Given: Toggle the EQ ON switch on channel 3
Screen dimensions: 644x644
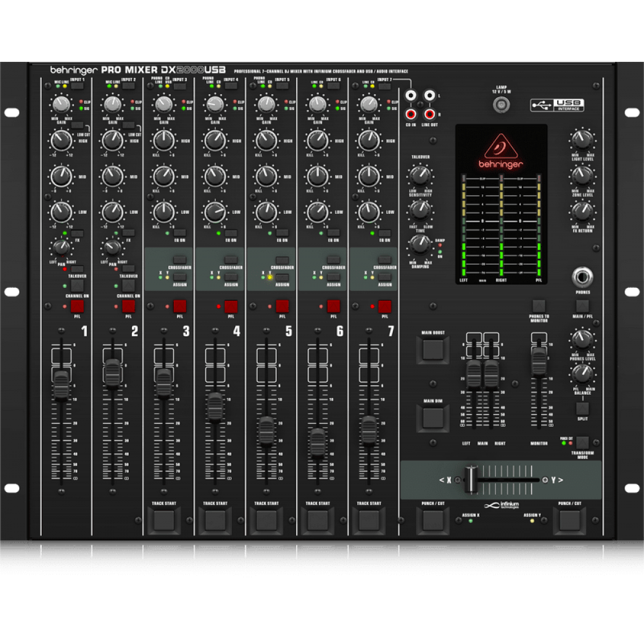Looking at the screenshot, I should point(180,233).
